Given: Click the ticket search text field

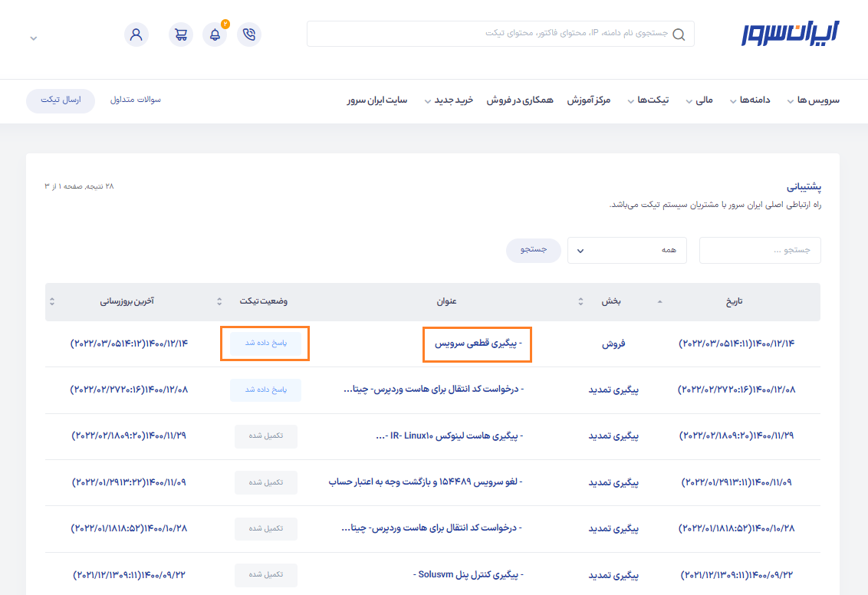Looking at the screenshot, I should point(759,250).
